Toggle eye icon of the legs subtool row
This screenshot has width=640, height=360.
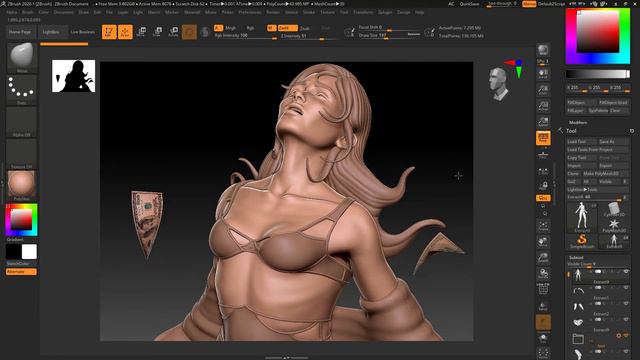[x=626, y=304]
